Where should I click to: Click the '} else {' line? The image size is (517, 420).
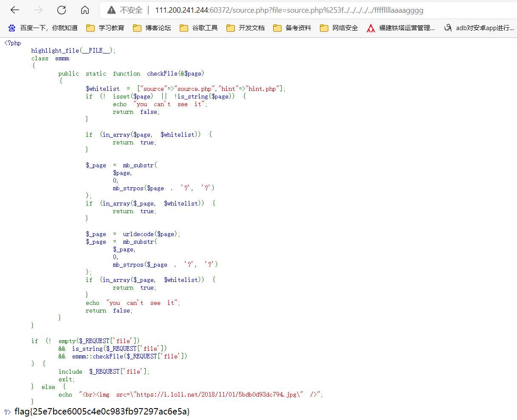[x=48, y=387]
